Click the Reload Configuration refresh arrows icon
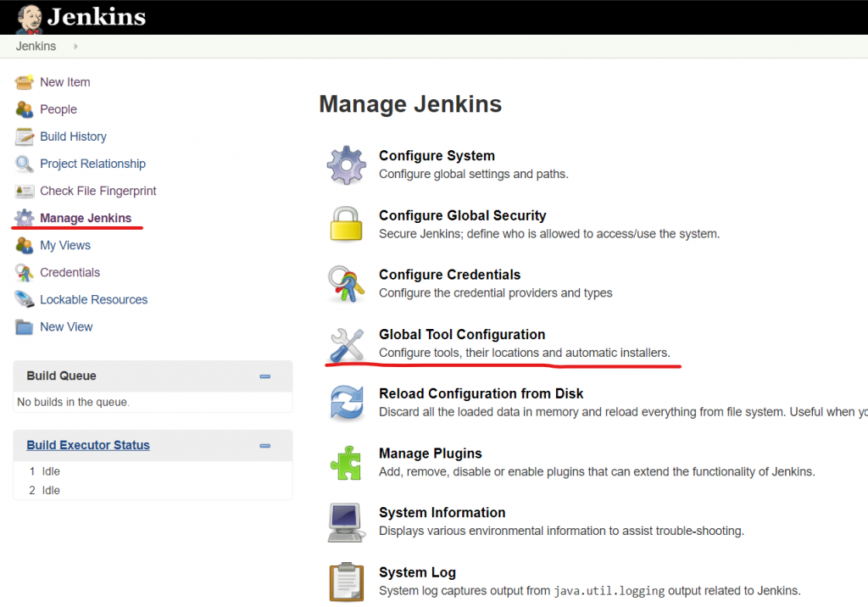This screenshot has width=868, height=607. 347,403
